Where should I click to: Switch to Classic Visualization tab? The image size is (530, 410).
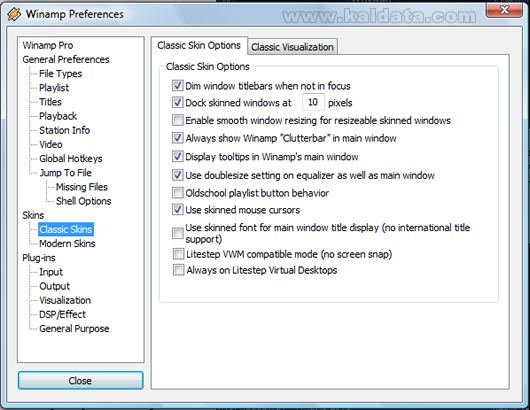[292, 47]
